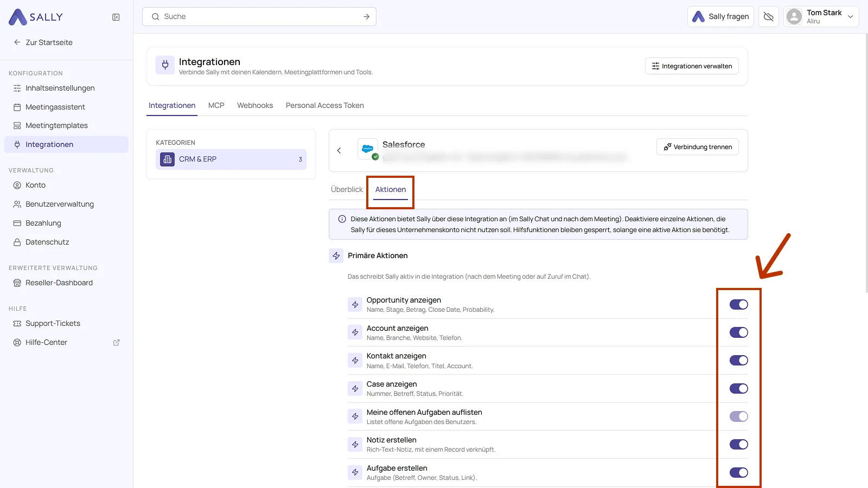Screen dimensions: 868x488
Task: Toggle Meine offenen Aufgaben auflisten switch
Action: [739, 416]
